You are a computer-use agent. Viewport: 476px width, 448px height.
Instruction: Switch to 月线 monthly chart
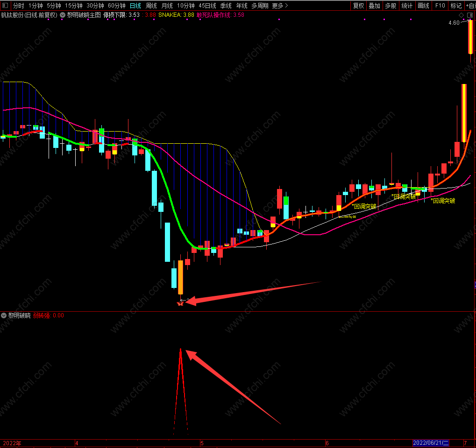[x=167, y=6]
